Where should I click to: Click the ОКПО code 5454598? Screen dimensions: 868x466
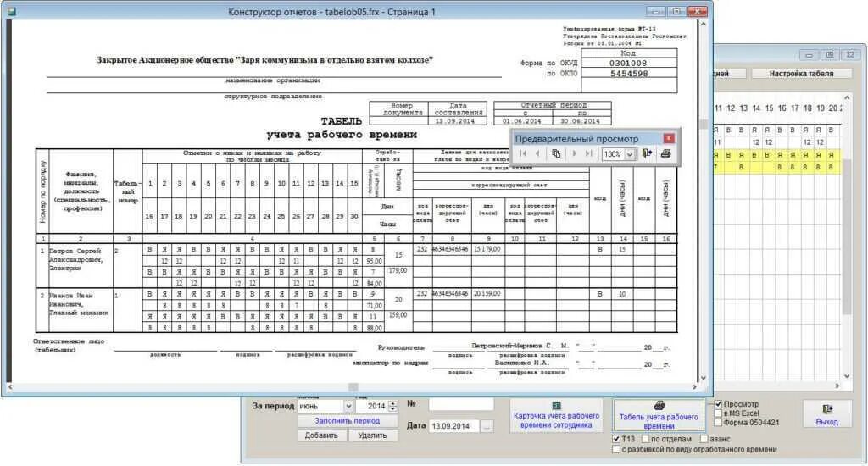click(629, 73)
